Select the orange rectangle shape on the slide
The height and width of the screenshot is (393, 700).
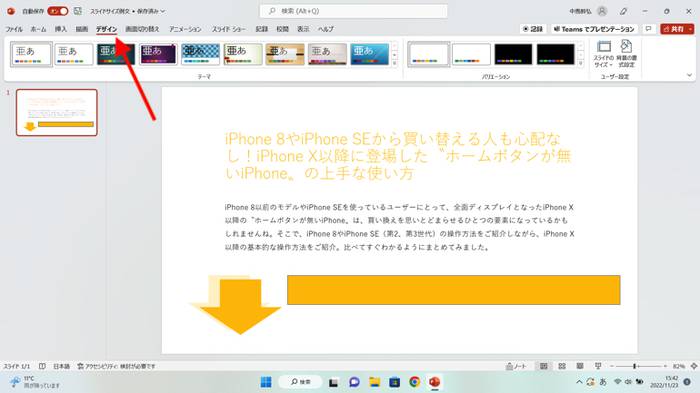[454, 290]
